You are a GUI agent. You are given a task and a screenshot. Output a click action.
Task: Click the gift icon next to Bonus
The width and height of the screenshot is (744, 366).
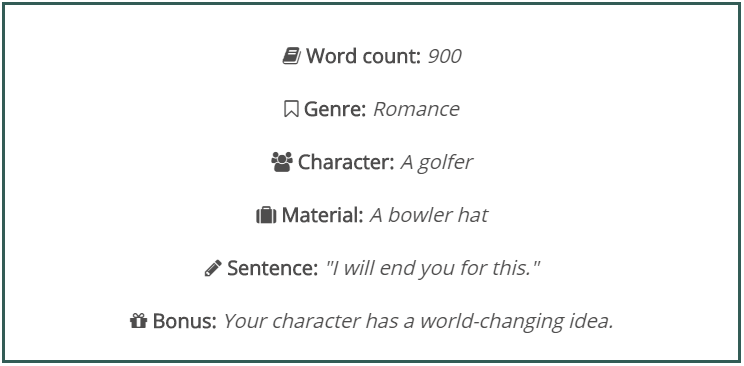[x=139, y=321]
